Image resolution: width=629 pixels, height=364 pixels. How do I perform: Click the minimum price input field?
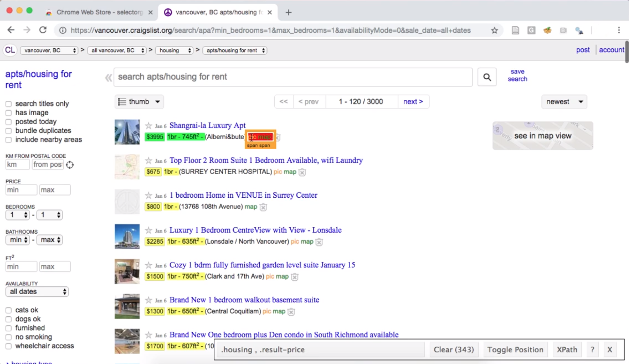pos(21,190)
